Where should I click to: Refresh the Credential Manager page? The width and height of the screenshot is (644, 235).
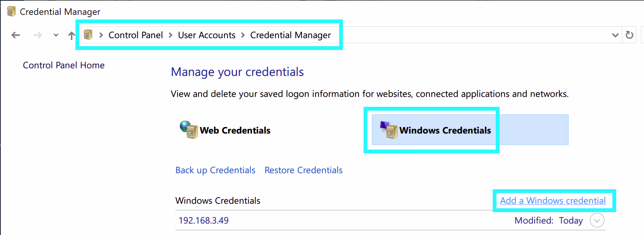click(630, 35)
